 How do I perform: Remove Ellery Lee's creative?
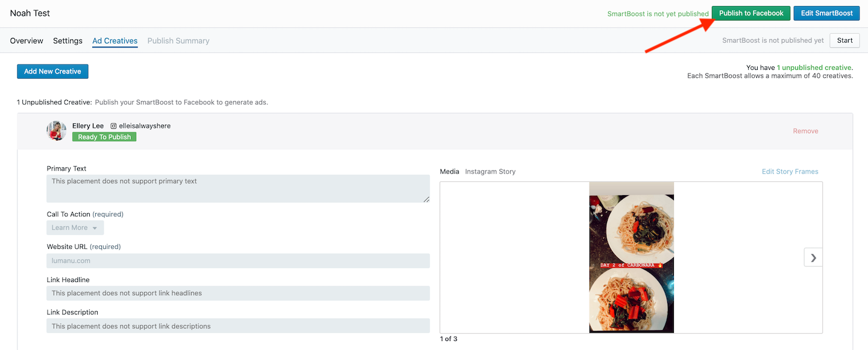pyautogui.click(x=805, y=131)
